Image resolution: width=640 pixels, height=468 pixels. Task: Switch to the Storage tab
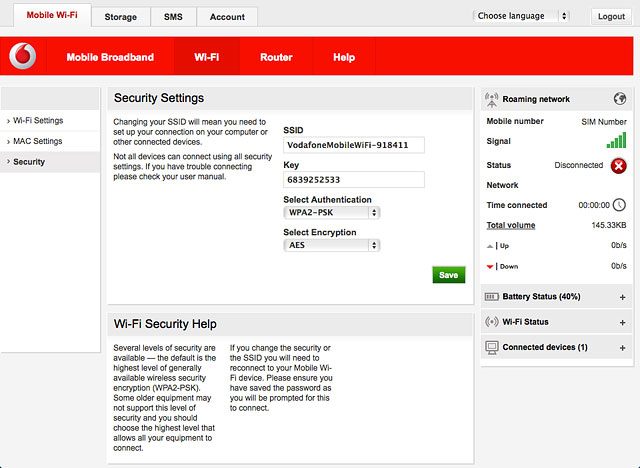(x=120, y=17)
